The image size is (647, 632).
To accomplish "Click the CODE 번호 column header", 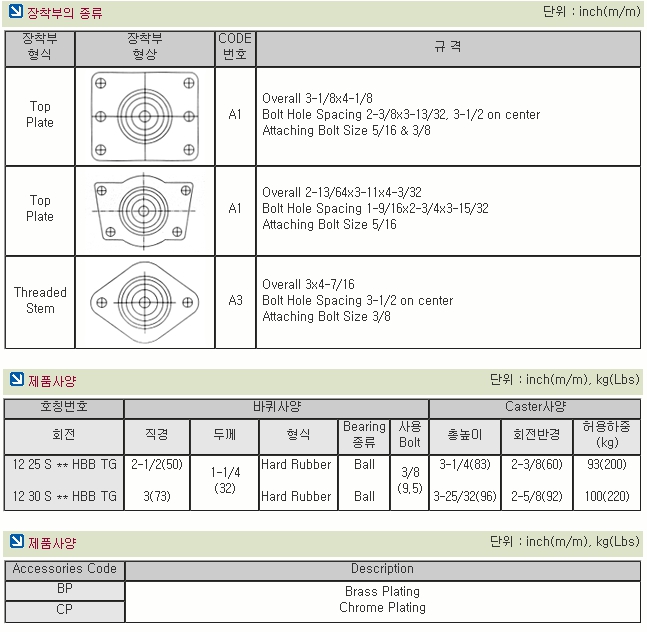I will [x=235, y=47].
